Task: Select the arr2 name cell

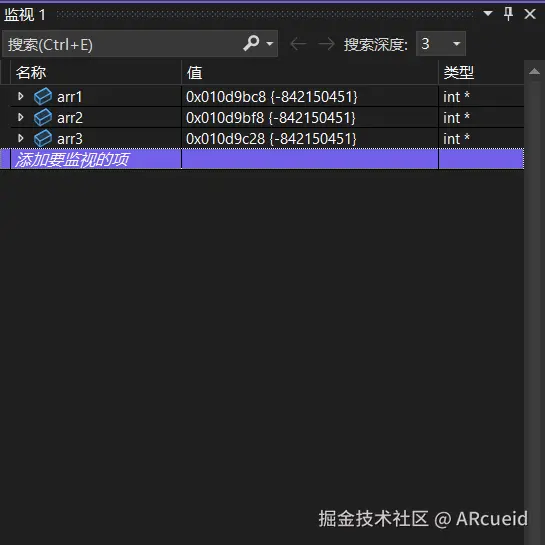Action: pyautogui.click(x=96, y=117)
